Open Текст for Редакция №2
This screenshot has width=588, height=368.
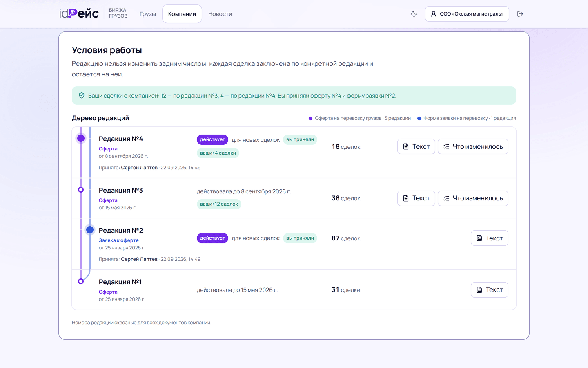(x=490, y=238)
